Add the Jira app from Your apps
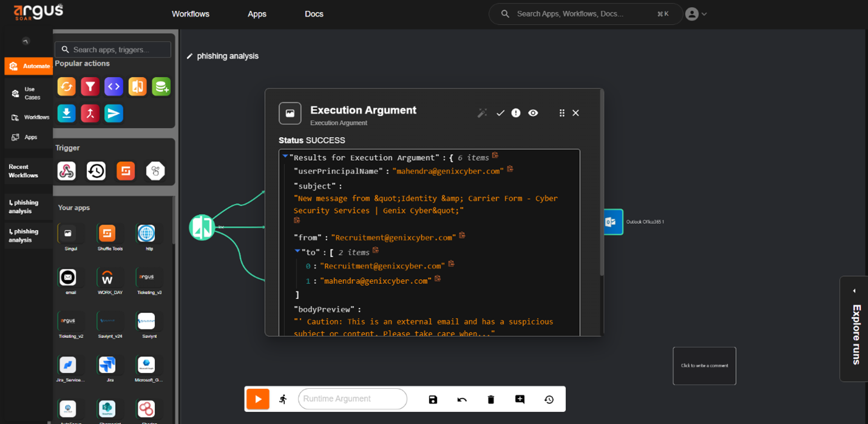Viewport: 868px width, 424px height. tap(107, 365)
